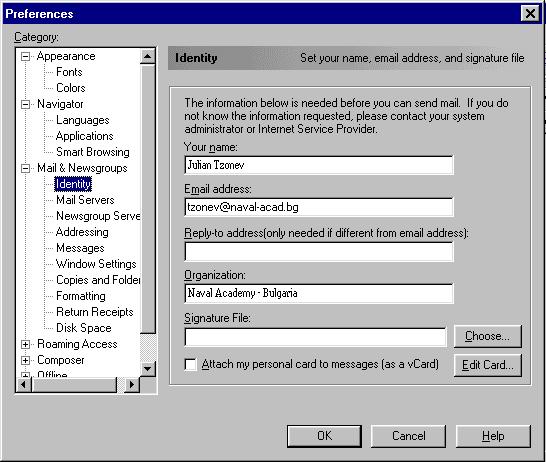The image size is (546, 462).
Task: Open Help for the preferences
Action: tap(493, 436)
